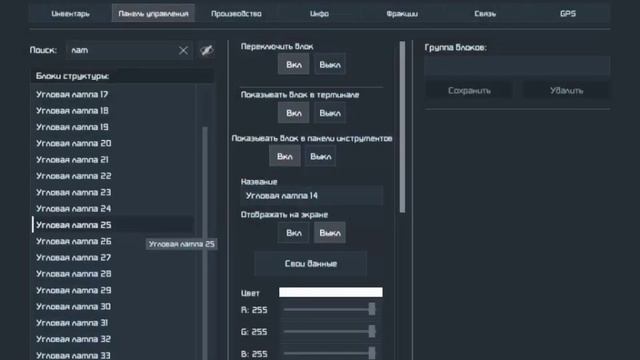Disable show block in toolbar panel Выкл
Screen dimensions: 640x360
320,156
